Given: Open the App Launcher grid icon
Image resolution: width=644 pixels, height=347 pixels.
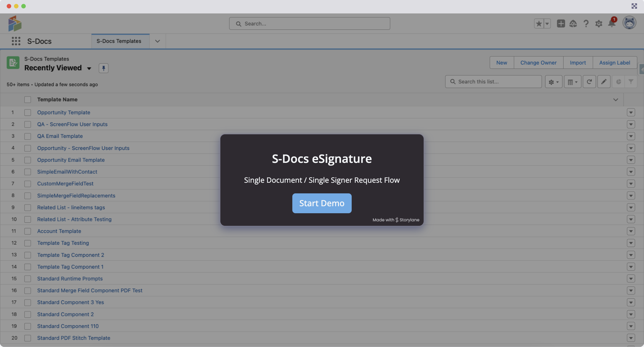Looking at the screenshot, I should [16, 41].
